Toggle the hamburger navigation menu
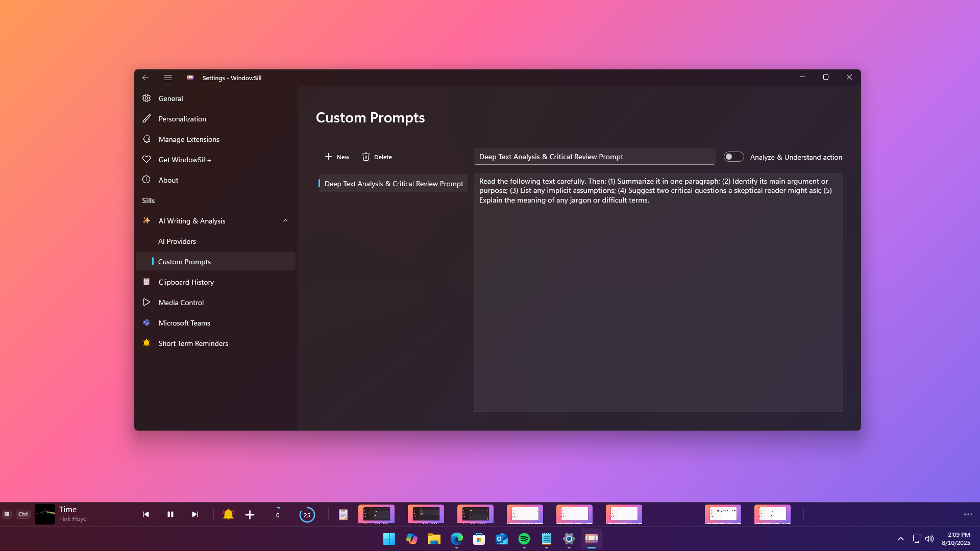The height and width of the screenshot is (551, 980). point(168,78)
